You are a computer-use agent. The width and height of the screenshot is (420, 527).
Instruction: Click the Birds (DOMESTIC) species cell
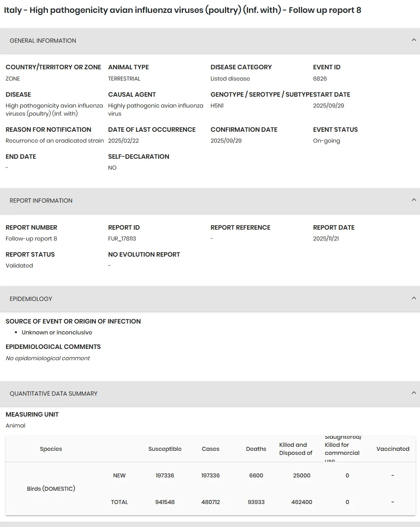(51, 489)
